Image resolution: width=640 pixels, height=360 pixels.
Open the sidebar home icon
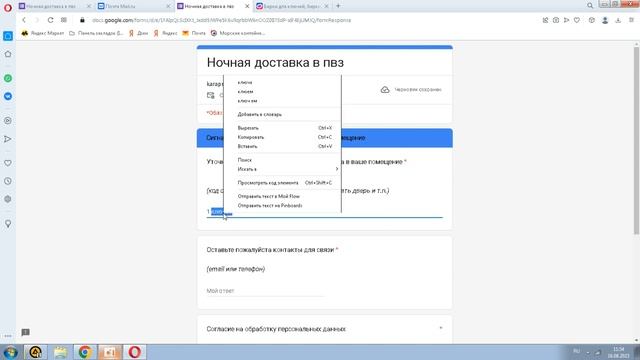pos(8,54)
